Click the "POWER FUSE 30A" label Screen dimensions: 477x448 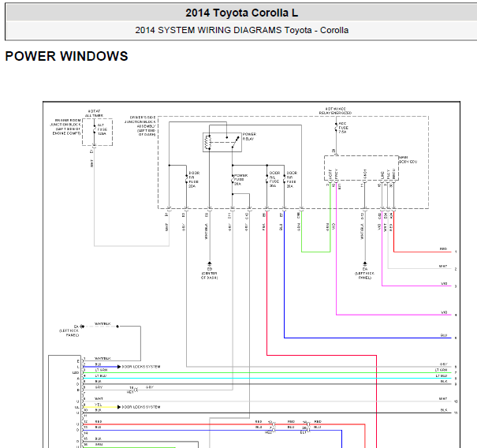tap(240, 180)
